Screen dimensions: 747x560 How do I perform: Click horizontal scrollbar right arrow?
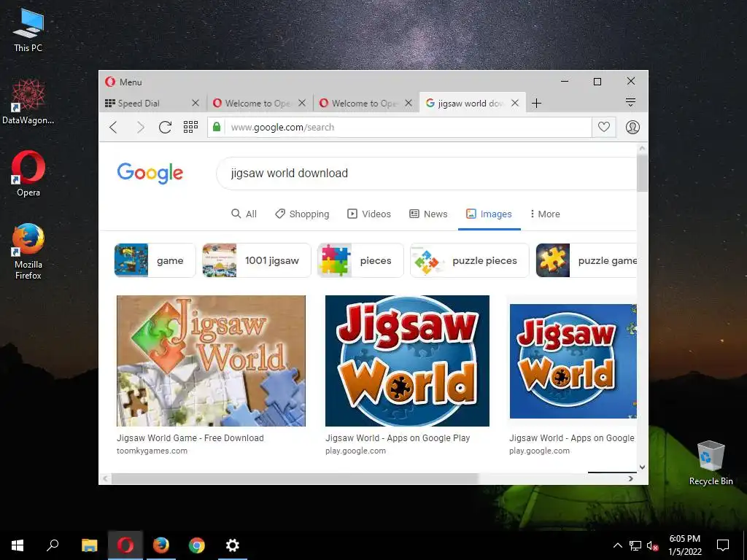pyautogui.click(x=631, y=478)
